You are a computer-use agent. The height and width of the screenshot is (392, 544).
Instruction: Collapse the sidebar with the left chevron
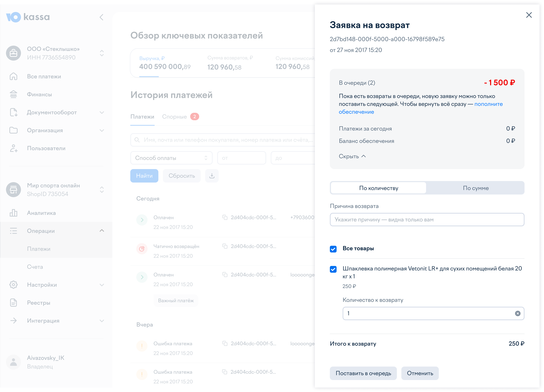101,17
